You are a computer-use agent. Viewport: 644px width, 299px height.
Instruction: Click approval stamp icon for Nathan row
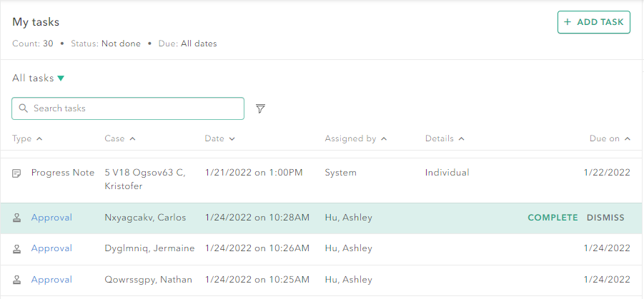tap(16, 280)
